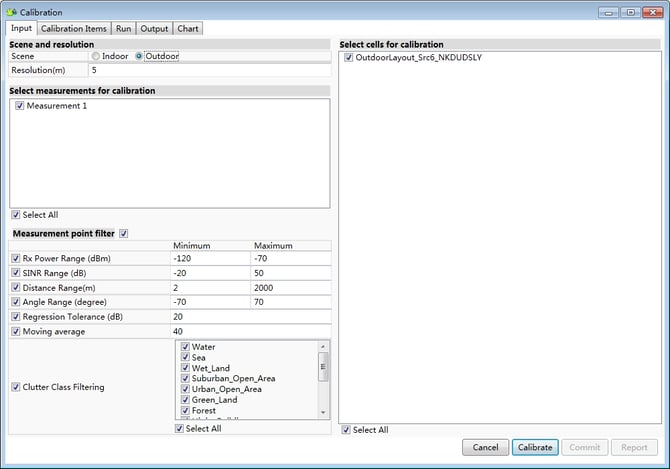
Task: Click the Resolution(m) input field
Action: tap(208, 70)
